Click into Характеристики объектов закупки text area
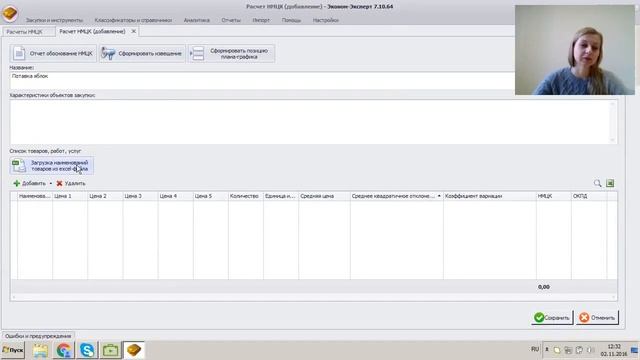Viewport: 640px width, 360px height. point(313,122)
